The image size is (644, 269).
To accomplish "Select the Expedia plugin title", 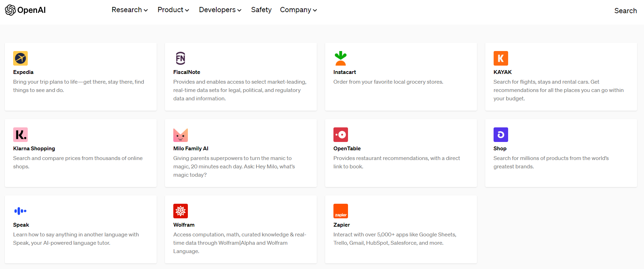I will (23, 72).
